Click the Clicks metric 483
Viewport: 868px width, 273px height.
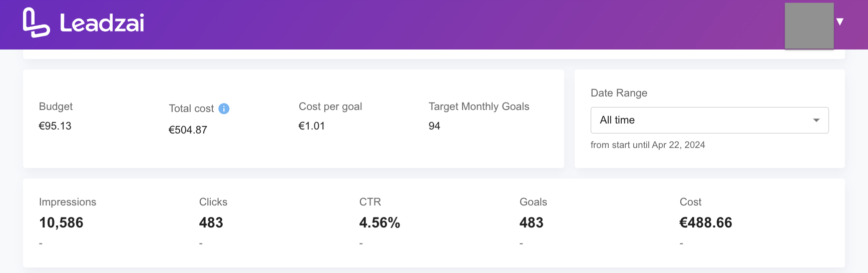(211, 222)
